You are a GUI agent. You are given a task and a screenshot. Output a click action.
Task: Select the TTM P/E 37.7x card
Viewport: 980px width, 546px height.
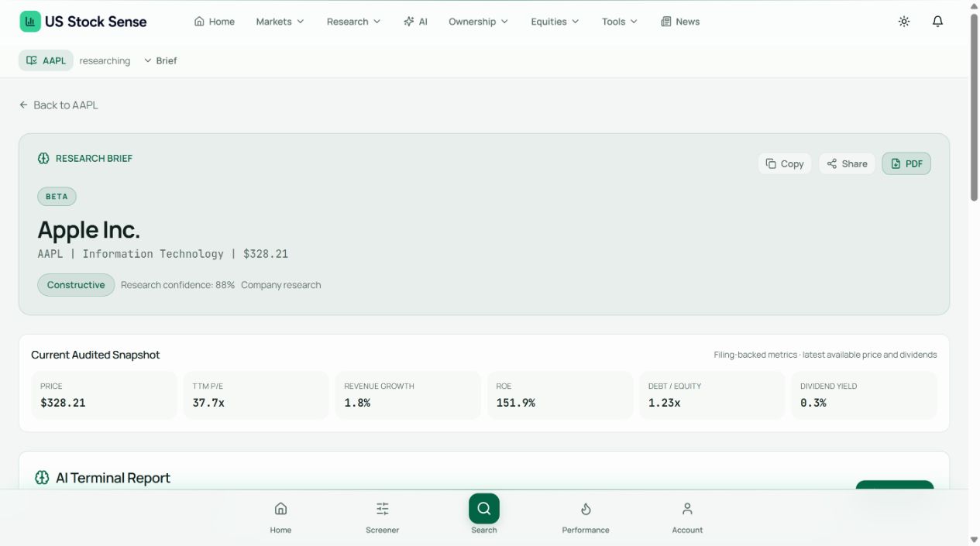(256, 395)
